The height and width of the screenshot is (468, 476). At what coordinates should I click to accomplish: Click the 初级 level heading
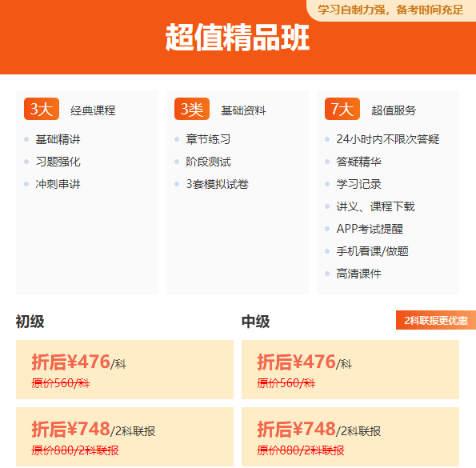tap(30, 322)
